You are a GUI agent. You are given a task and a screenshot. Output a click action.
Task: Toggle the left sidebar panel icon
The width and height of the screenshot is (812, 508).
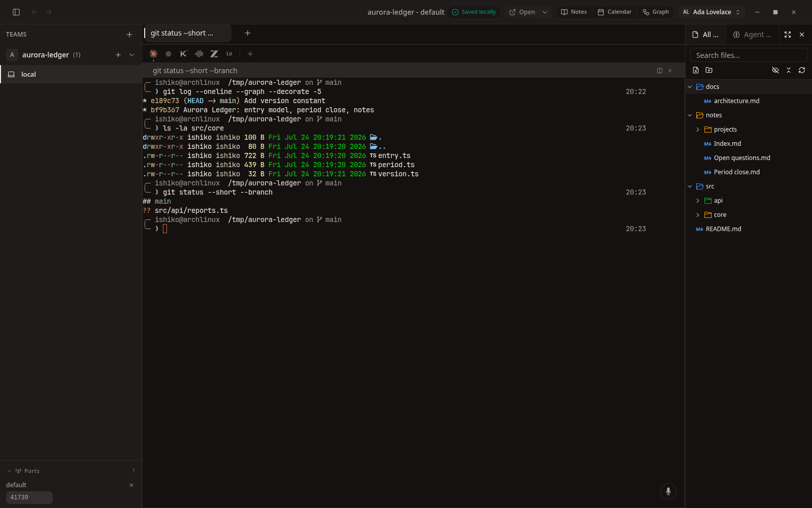point(16,12)
